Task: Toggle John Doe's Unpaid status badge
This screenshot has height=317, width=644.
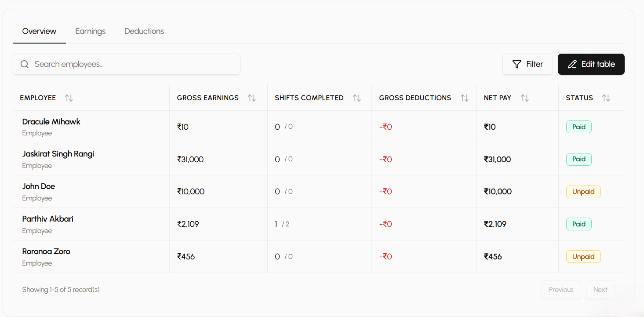Action: [x=583, y=191]
